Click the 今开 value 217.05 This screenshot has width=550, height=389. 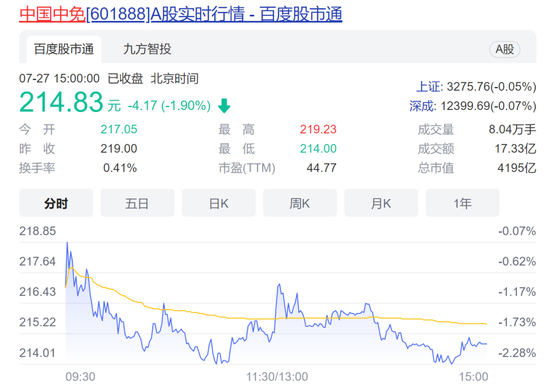[x=119, y=129]
